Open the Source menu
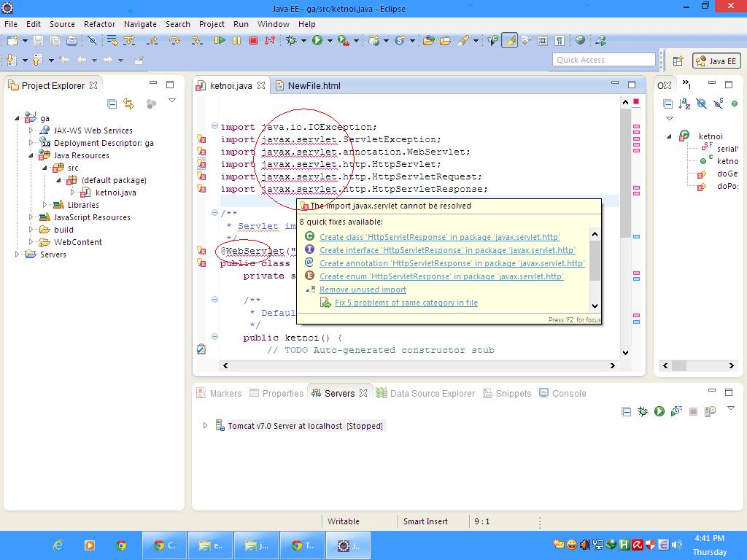Screen dimensions: 747x560 (x=62, y=24)
